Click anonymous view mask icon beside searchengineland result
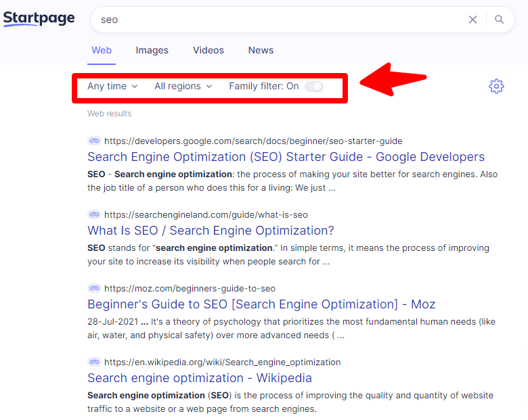Image resolution: width=528 pixels, height=420 pixels. click(94, 214)
